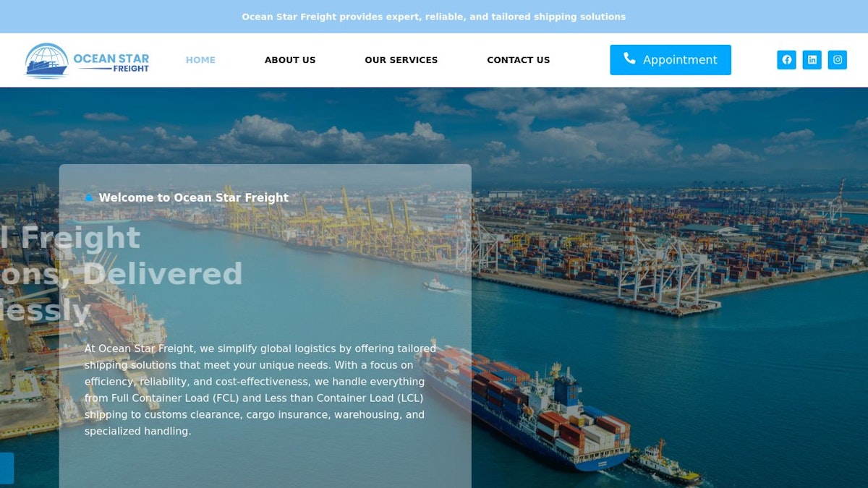Click the ship-and-globe emblem in the logo

point(46,61)
